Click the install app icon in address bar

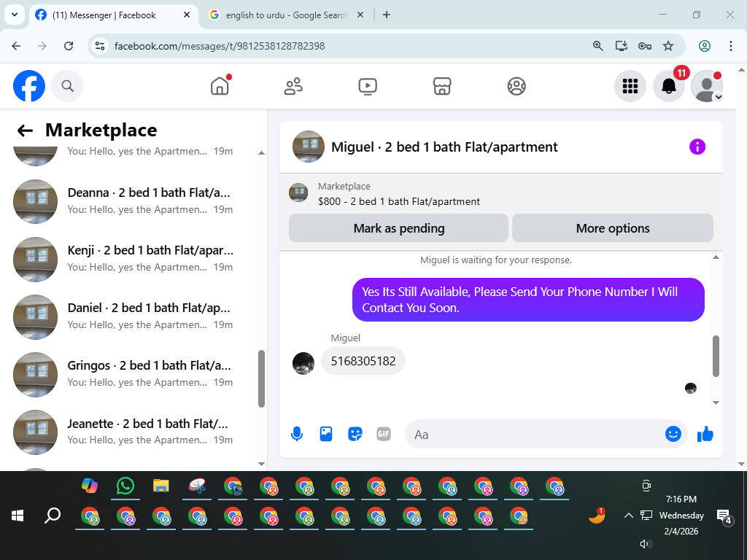coord(621,46)
